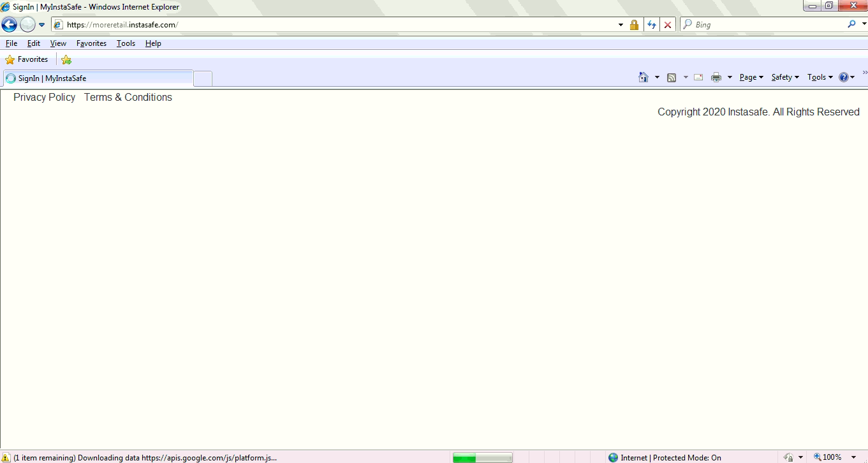Open the View menu

(58, 43)
